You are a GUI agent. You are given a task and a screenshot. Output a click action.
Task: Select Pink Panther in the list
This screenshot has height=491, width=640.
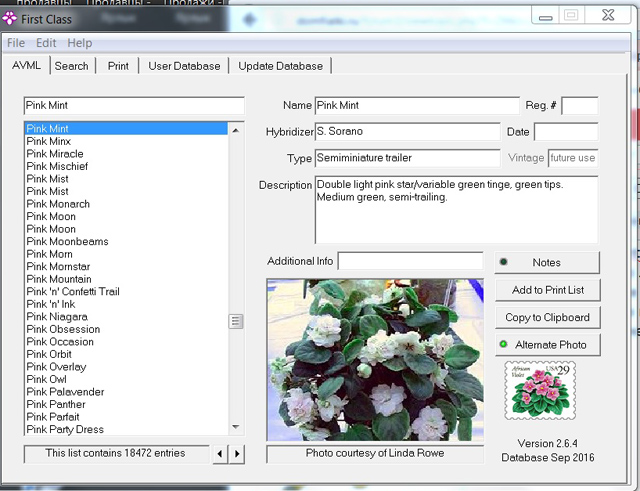coord(126,404)
